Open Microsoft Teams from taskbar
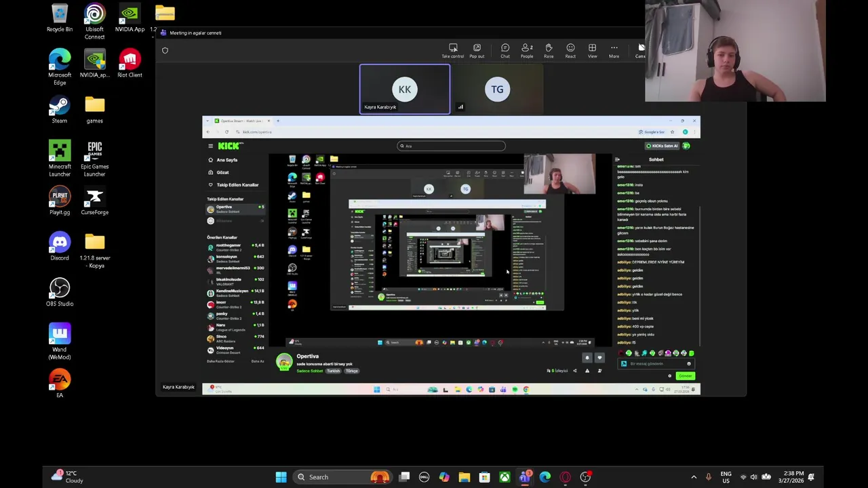Screen dimensions: 868x488 [525, 477]
